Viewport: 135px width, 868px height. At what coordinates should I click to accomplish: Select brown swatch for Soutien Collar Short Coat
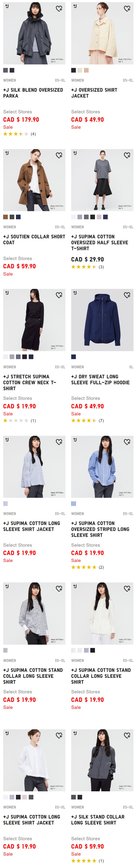point(5,217)
